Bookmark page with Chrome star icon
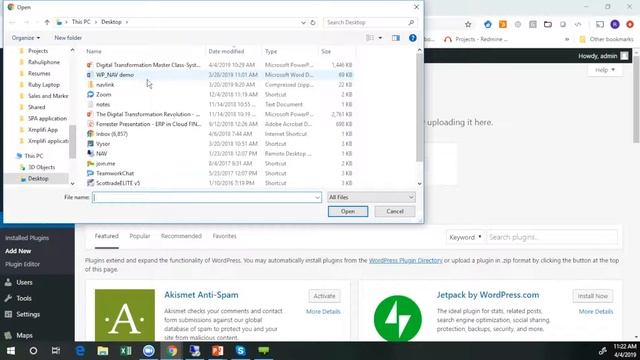640x360 pixels. tap(468, 24)
